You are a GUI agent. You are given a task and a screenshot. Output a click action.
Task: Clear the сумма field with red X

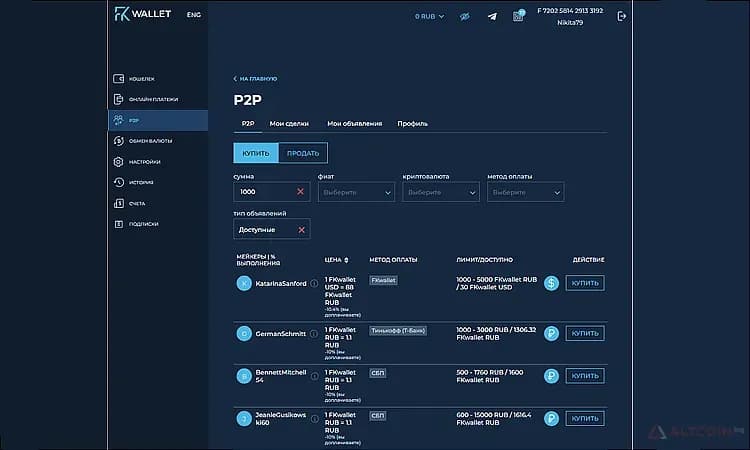click(300, 191)
